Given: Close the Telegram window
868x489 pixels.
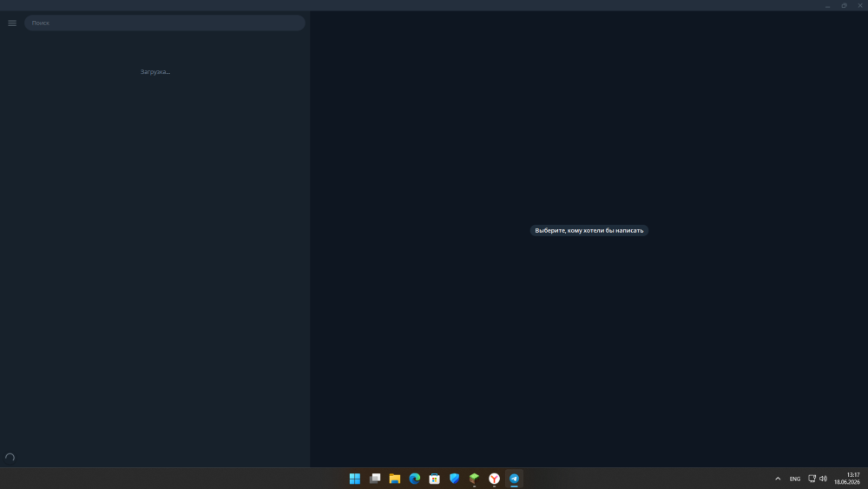Looking at the screenshot, I should tap(860, 5).
